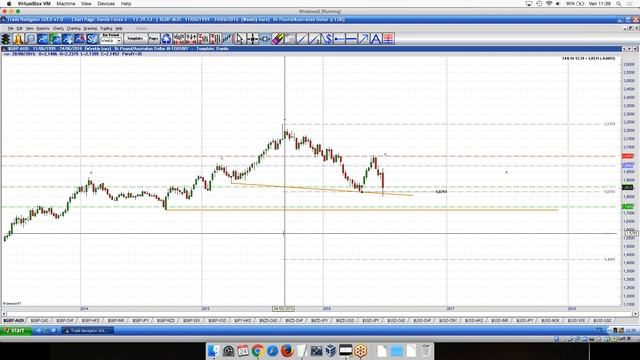
Task: Open VirtualBox Devices menu
Action: 106,3
